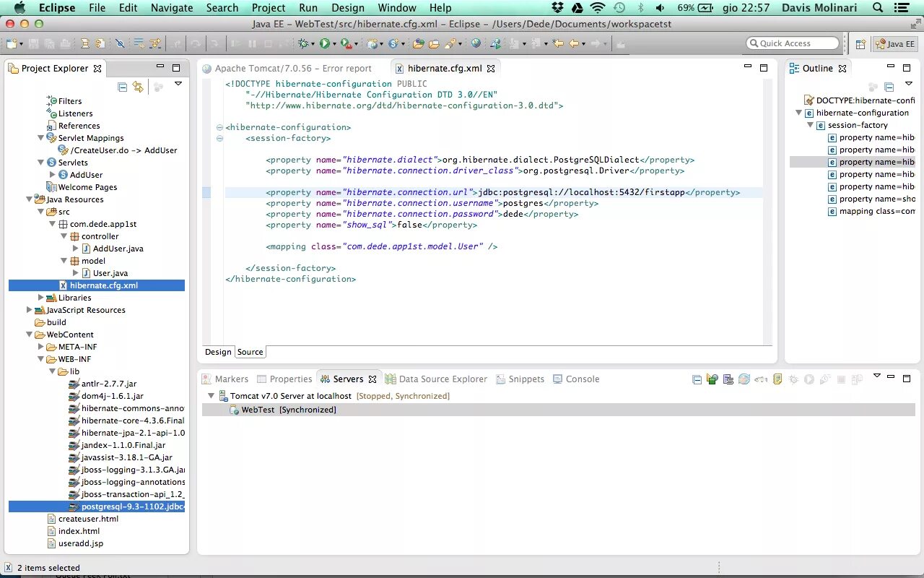Click the new Web Service icon in toolbar
The height and width of the screenshot is (578, 924).
[393, 44]
